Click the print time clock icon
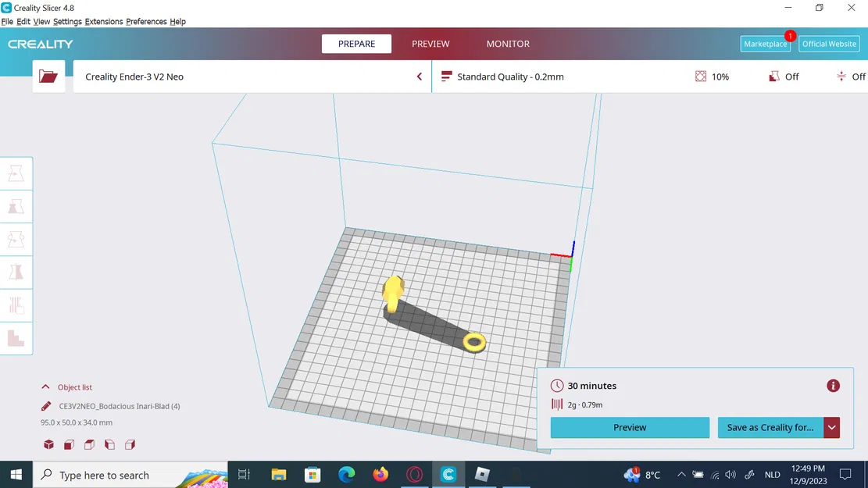 pos(557,386)
